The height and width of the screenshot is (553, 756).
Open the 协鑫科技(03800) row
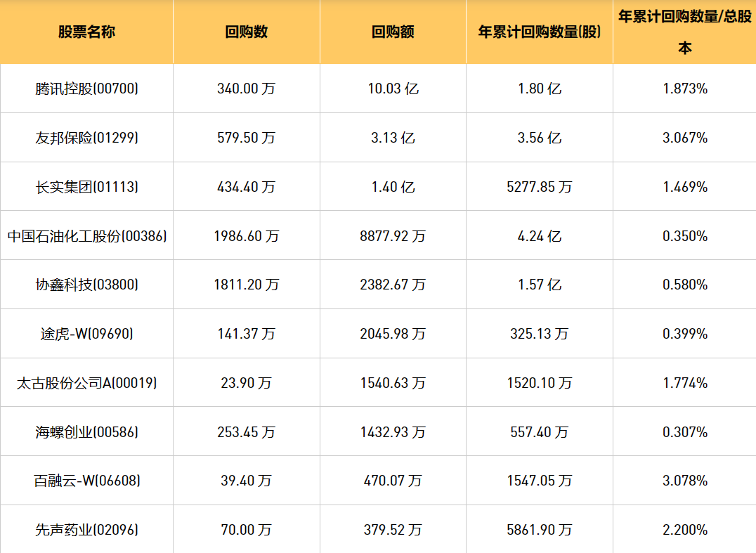tap(86, 285)
